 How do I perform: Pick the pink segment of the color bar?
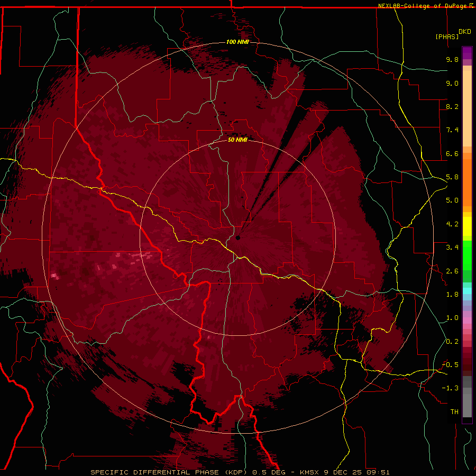(x=467, y=321)
